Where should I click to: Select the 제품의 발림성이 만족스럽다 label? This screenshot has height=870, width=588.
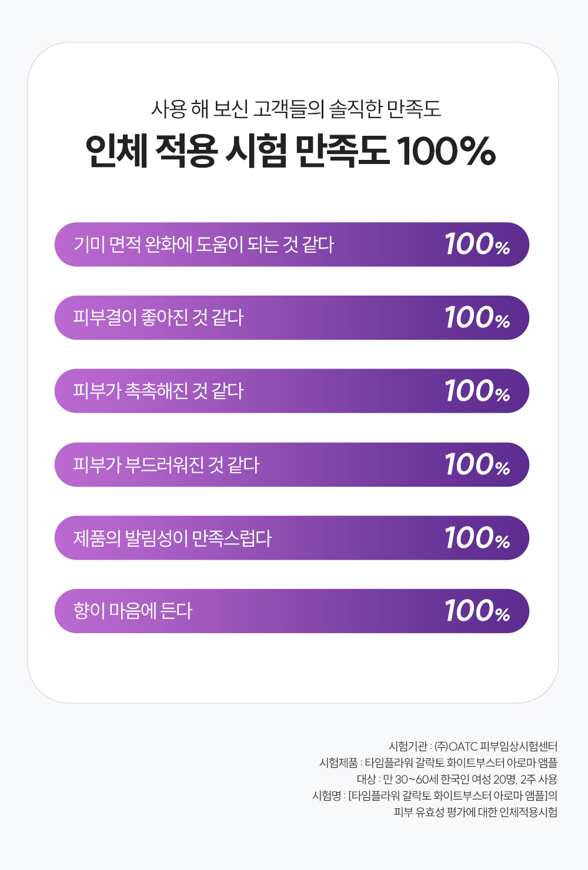tap(172, 538)
